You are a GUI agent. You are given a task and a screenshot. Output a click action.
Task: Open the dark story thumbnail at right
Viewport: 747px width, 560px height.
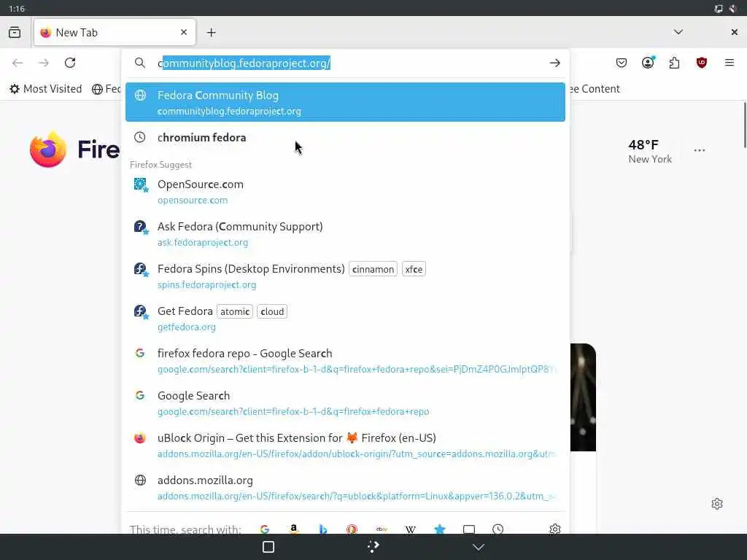[x=583, y=397]
